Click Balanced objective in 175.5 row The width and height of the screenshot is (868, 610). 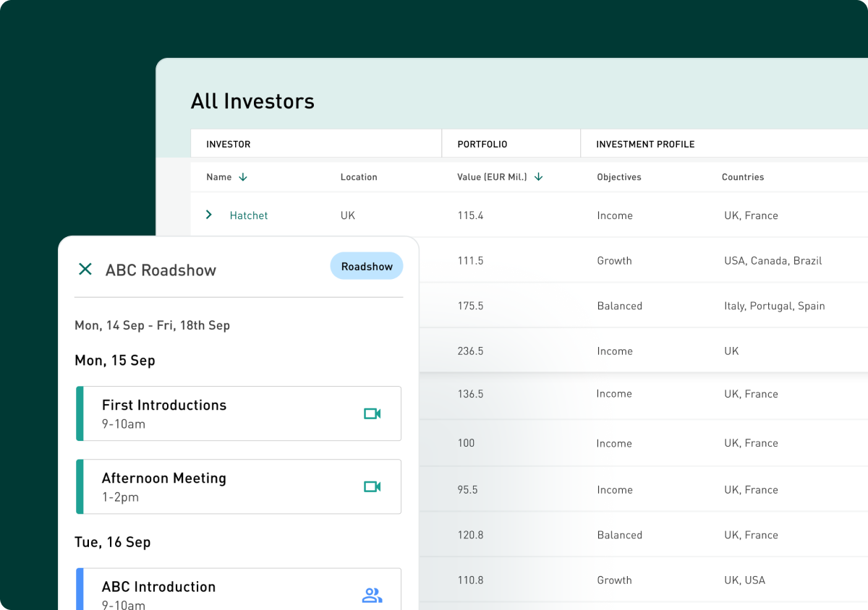tap(619, 306)
